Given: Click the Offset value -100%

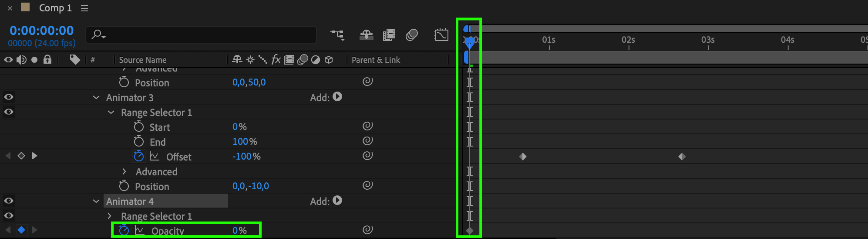Looking at the screenshot, I should click(x=246, y=156).
